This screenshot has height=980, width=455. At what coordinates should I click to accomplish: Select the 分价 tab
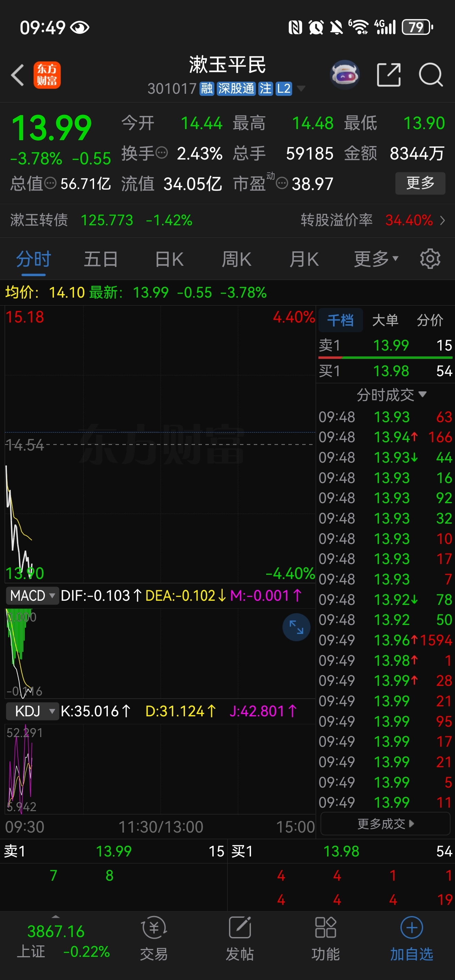[x=430, y=320]
